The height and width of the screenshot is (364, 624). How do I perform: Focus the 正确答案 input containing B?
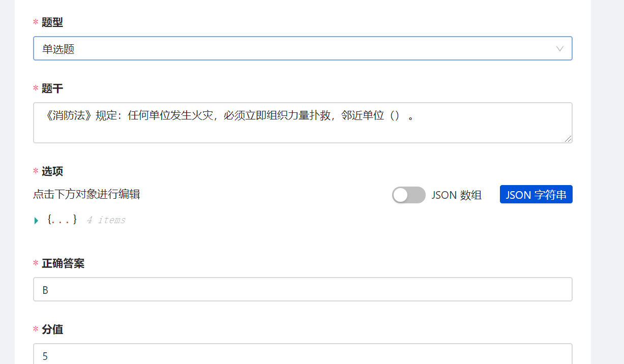pyautogui.click(x=303, y=289)
